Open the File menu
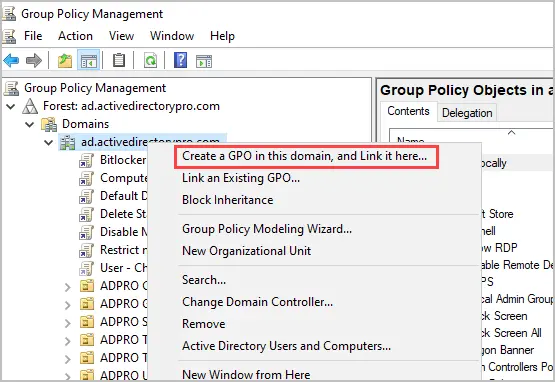 pyautogui.click(x=33, y=36)
